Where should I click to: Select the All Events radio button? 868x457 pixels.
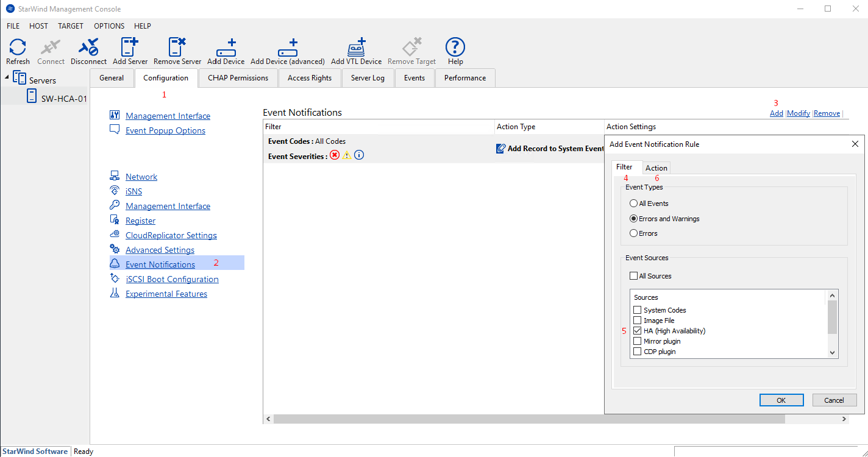(634, 204)
